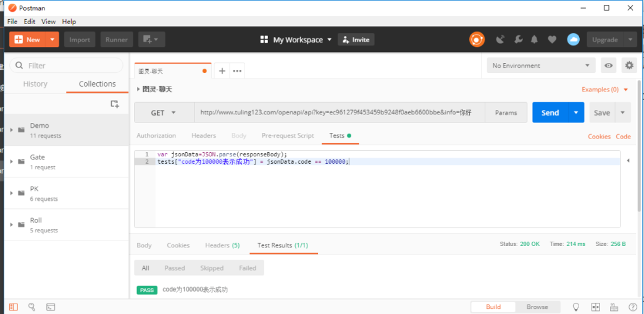Switch to Build mode
Image resolution: width=644 pixels, height=314 pixels.
click(x=493, y=307)
